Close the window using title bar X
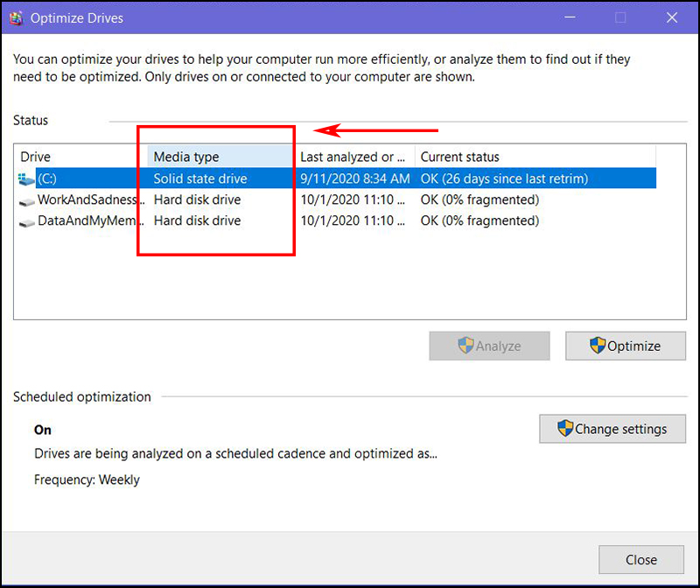Image resolution: width=700 pixels, height=588 pixels. point(673,17)
